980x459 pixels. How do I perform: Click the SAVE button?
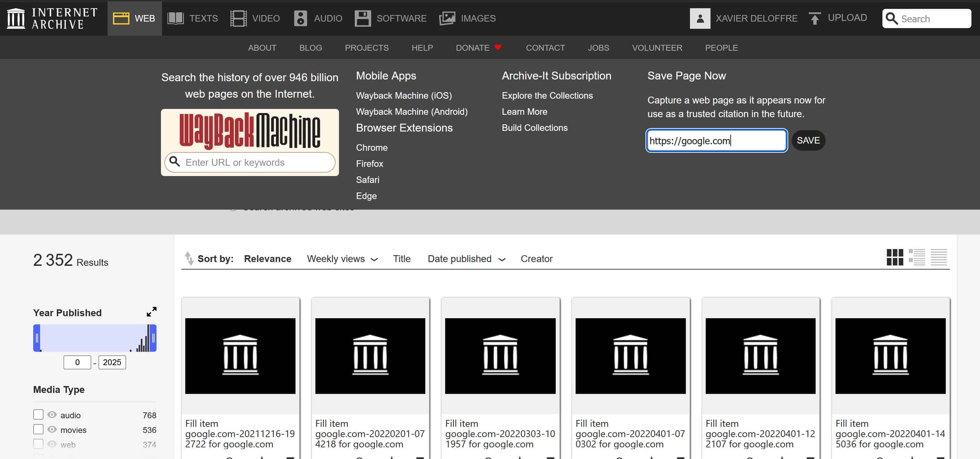click(x=808, y=140)
